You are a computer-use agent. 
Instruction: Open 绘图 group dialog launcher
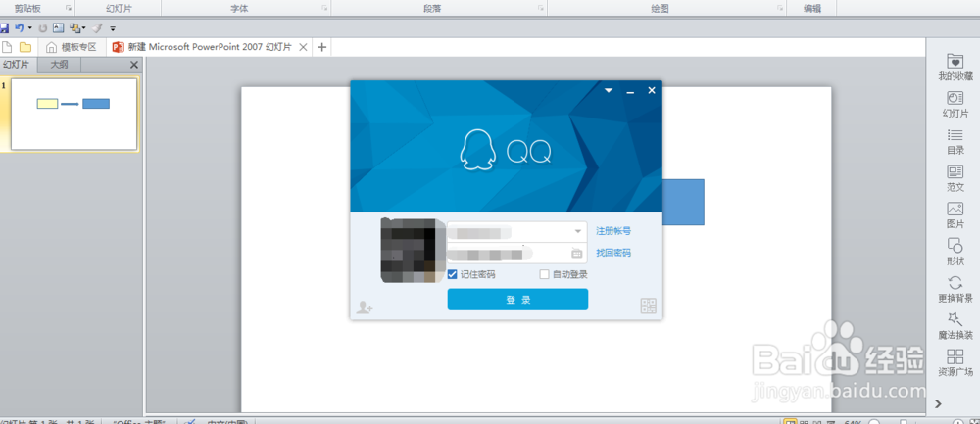coord(780,8)
